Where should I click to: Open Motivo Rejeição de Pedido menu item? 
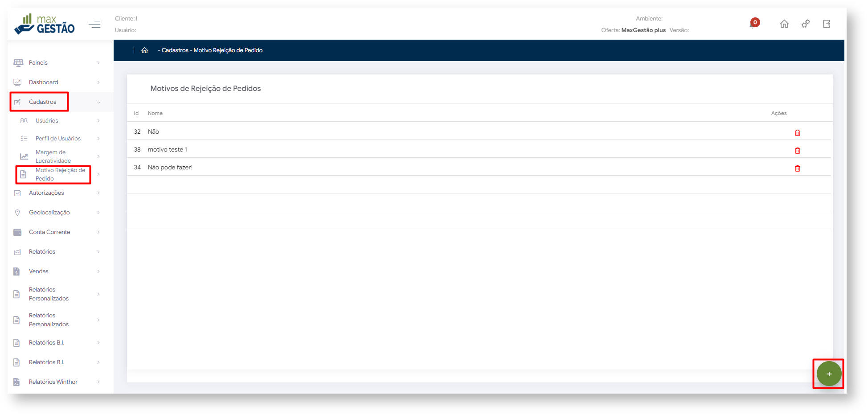click(x=53, y=174)
